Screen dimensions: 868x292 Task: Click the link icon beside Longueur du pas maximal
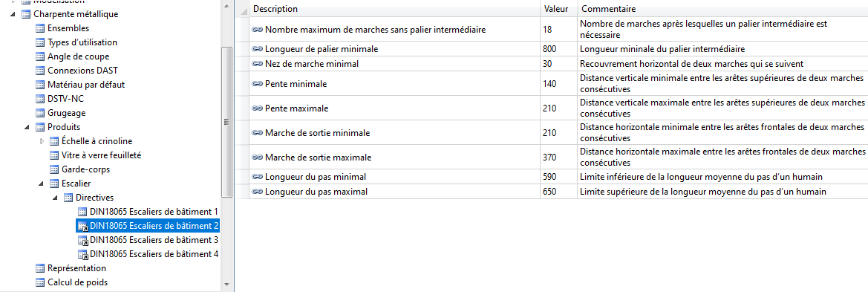click(x=258, y=192)
